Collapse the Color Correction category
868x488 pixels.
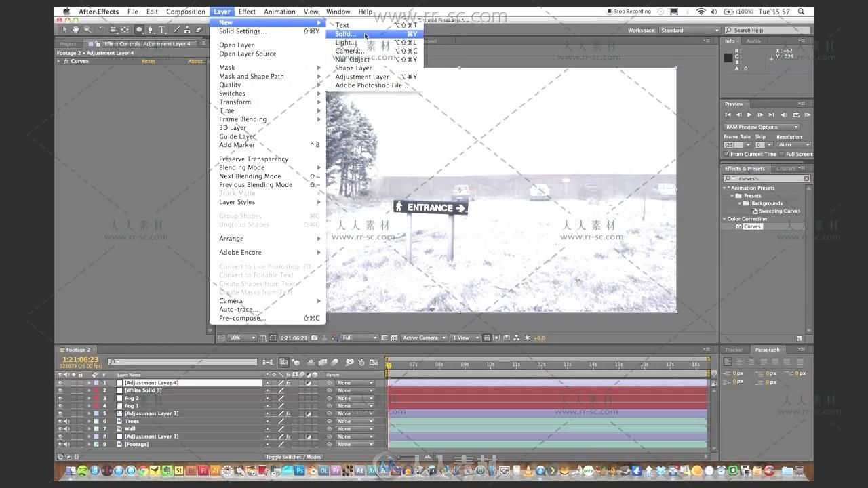724,219
